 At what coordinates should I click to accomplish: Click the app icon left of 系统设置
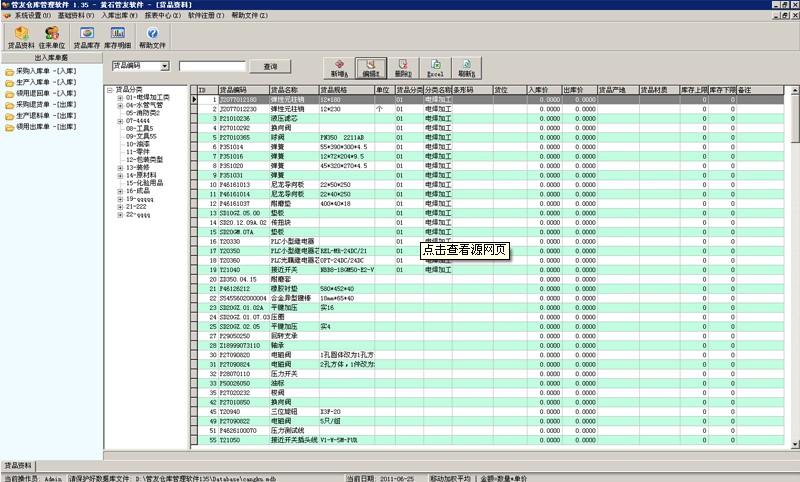(x=7, y=15)
